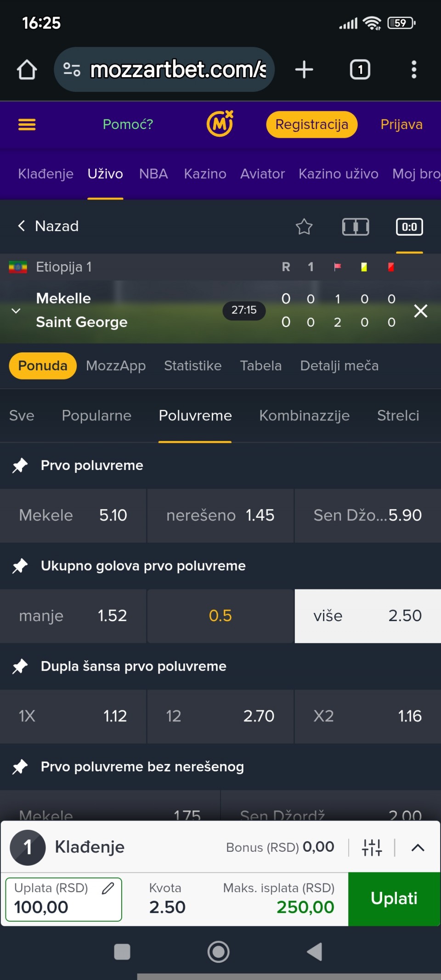The width and height of the screenshot is (441, 980).
Task: Open the pitch field view icon
Action: (x=355, y=227)
